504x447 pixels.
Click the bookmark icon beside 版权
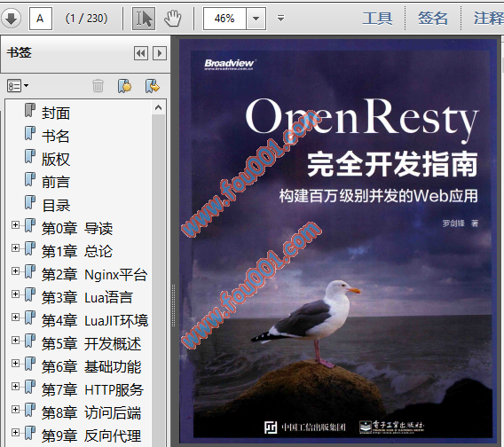30,156
